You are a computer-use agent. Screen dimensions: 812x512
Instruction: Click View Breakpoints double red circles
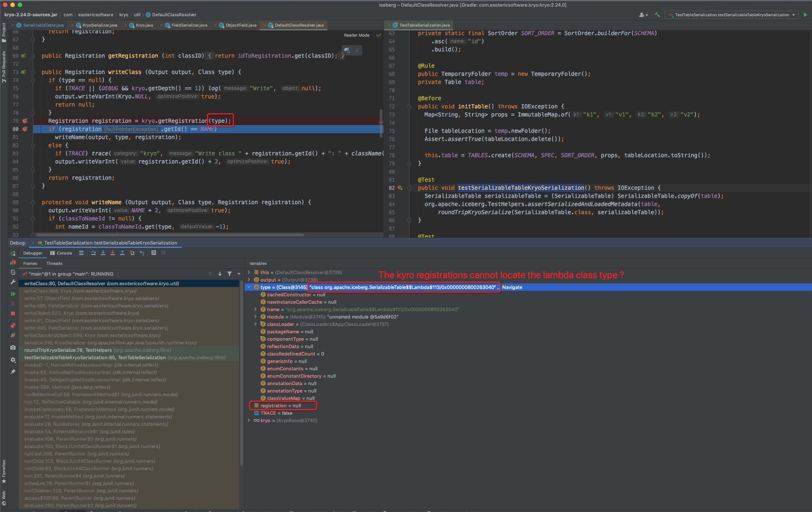click(x=13, y=326)
